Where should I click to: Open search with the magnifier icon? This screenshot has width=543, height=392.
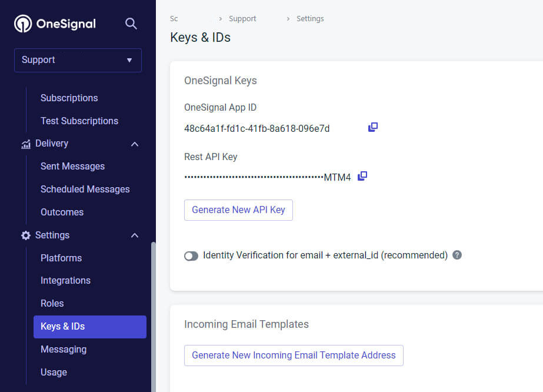click(x=131, y=24)
